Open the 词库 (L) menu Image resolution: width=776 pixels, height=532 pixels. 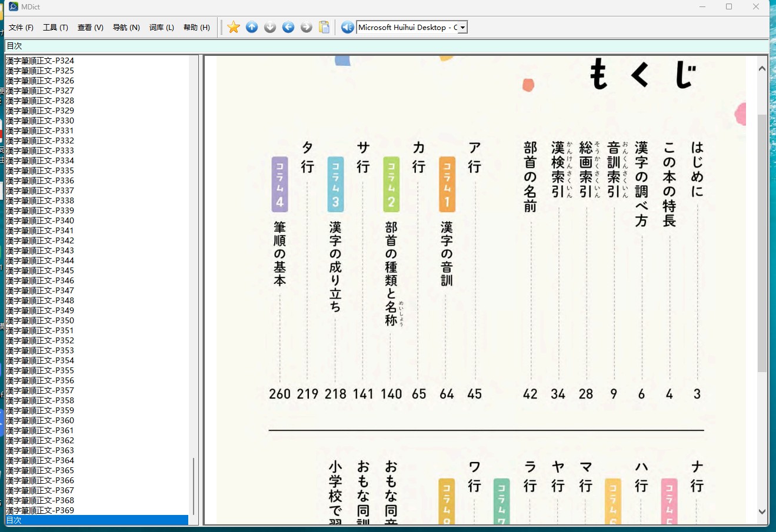(162, 28)
